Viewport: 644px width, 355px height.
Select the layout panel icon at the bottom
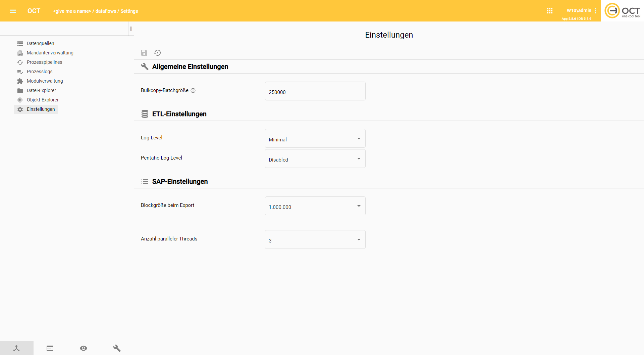[x=50, y=348]
